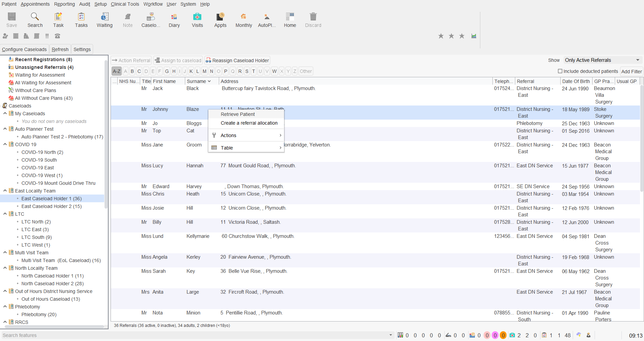Image resolution: width=644 pixels, height=341 pixels.
Task: Select the Other surname filter
Action: (x=306, y=71)
